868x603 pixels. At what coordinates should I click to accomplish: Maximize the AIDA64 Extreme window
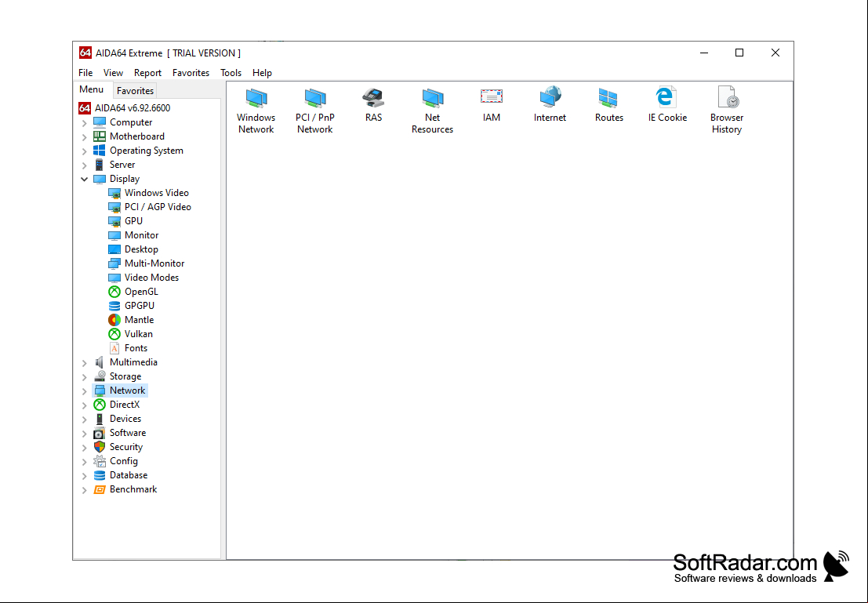739,53
